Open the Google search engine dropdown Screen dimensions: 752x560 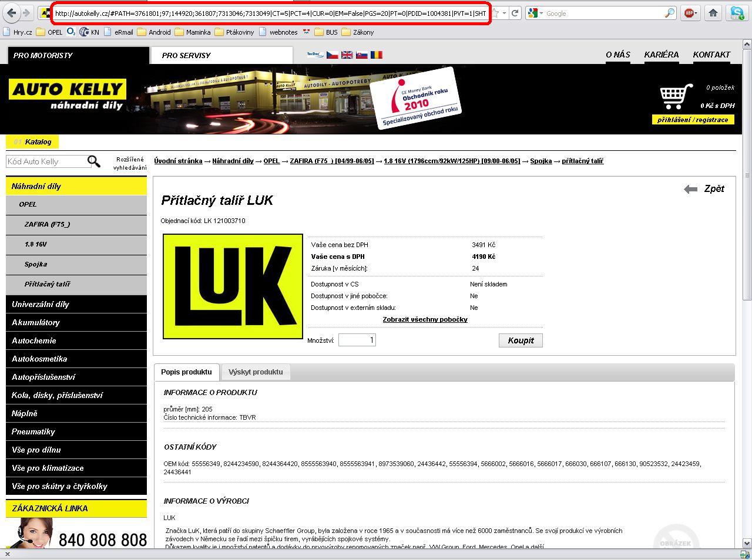(x=539, y=13)
